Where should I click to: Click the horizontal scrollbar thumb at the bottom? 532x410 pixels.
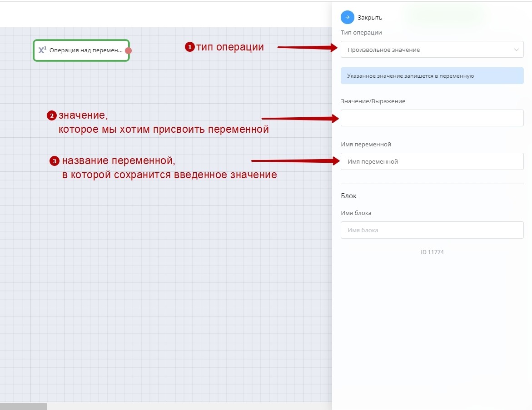23,406
